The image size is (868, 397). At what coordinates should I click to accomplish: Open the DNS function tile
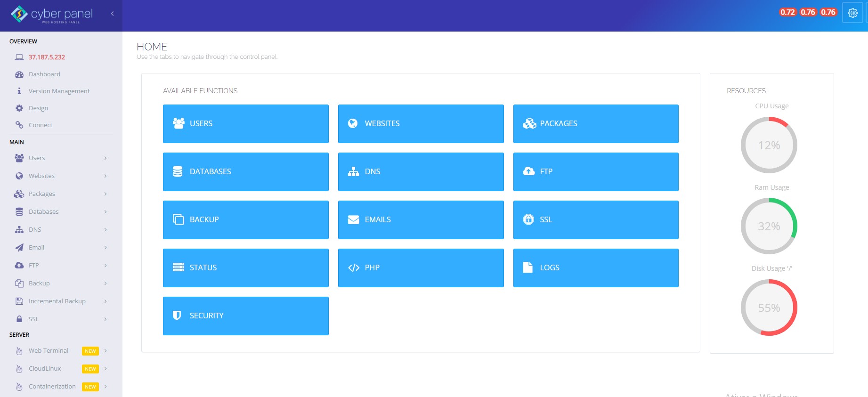pos(421,172)
